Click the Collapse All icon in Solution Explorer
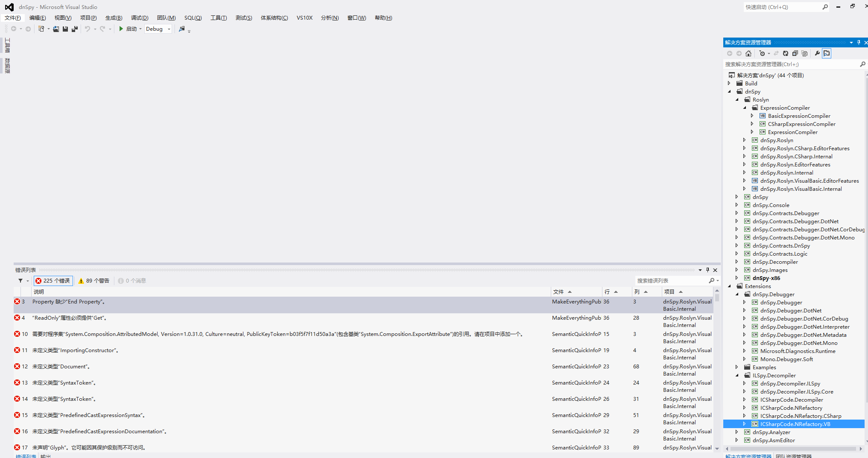The width and height of the screenshot is (868, 458). [x=795, y=53]
